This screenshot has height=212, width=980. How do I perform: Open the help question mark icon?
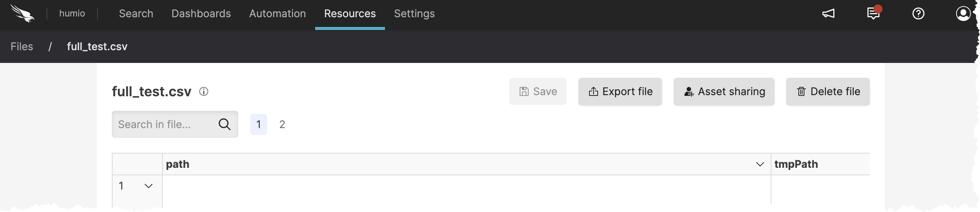point(918,14)
